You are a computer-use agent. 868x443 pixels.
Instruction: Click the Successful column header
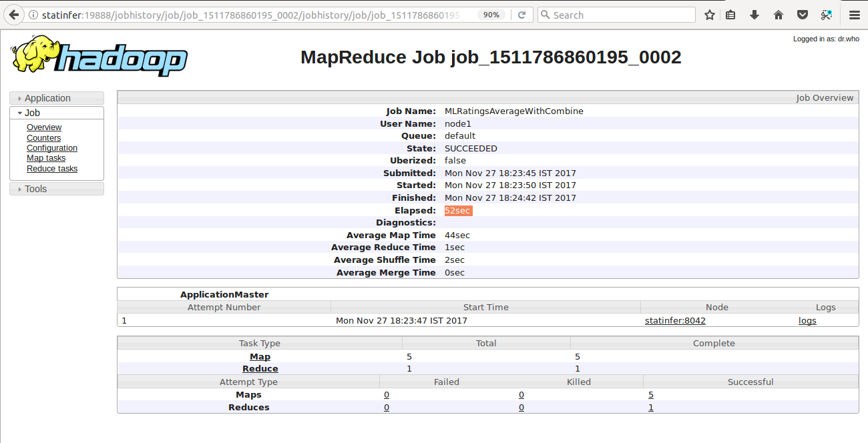pyautogui.click(x=750, y=382)
